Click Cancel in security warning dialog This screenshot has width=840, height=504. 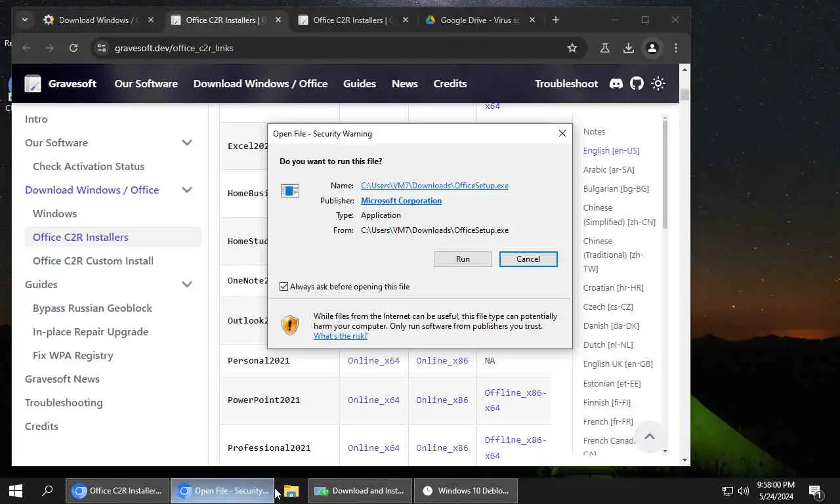pyautogui.click(x=528, y=259)
